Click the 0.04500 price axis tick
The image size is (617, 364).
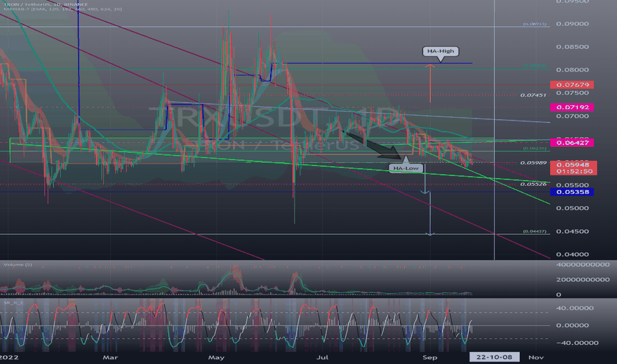(x=572, y=232)
